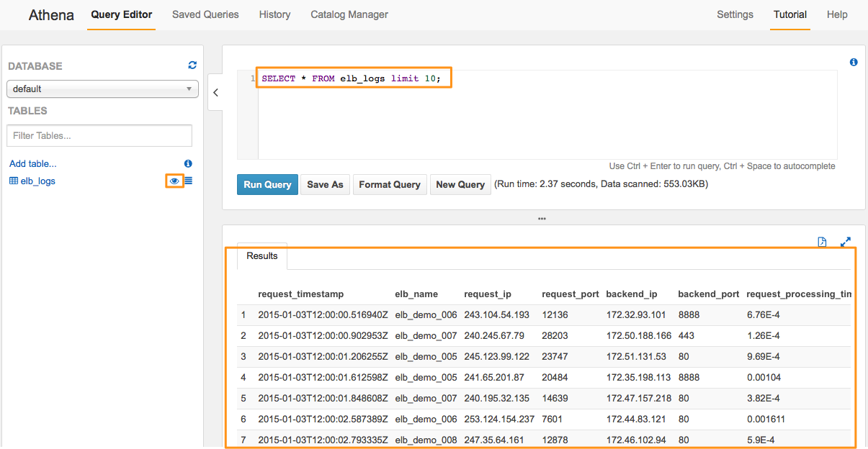This screenshot has width=868, height=449.
Task: Click the Format Query button
Action: click(390, 185)
